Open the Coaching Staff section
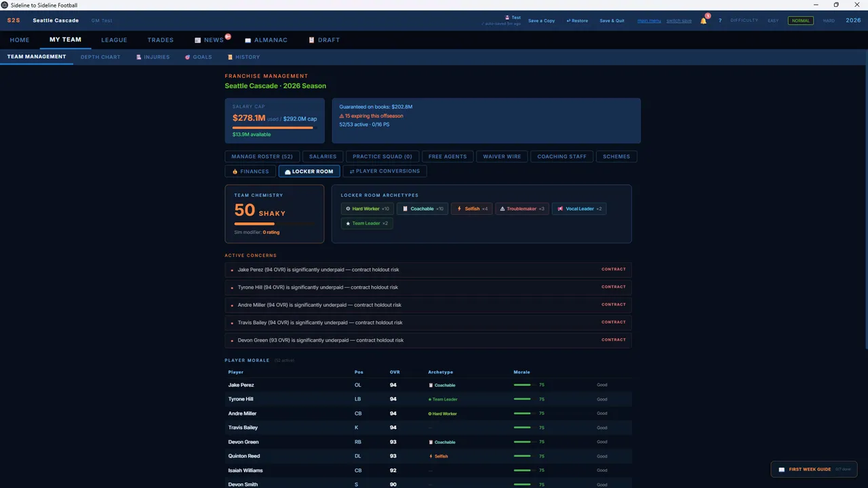 (x=561, y=157)
